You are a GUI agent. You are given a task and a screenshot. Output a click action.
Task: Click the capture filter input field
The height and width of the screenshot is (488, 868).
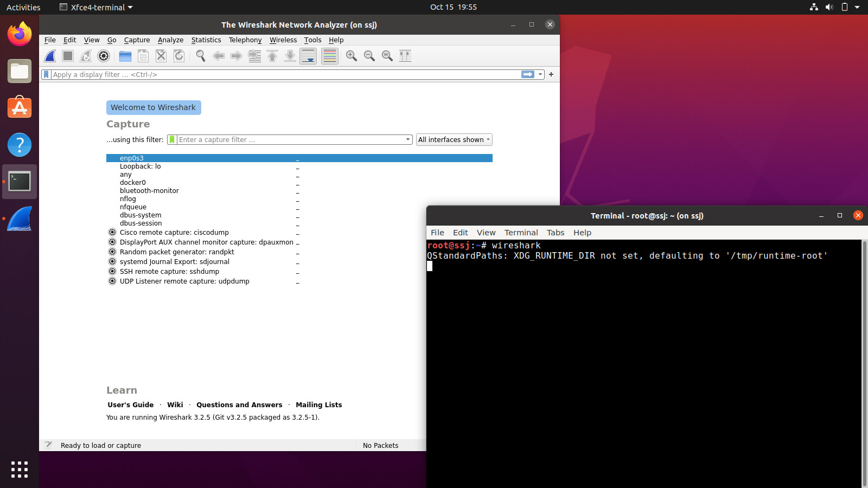(291, 140)
